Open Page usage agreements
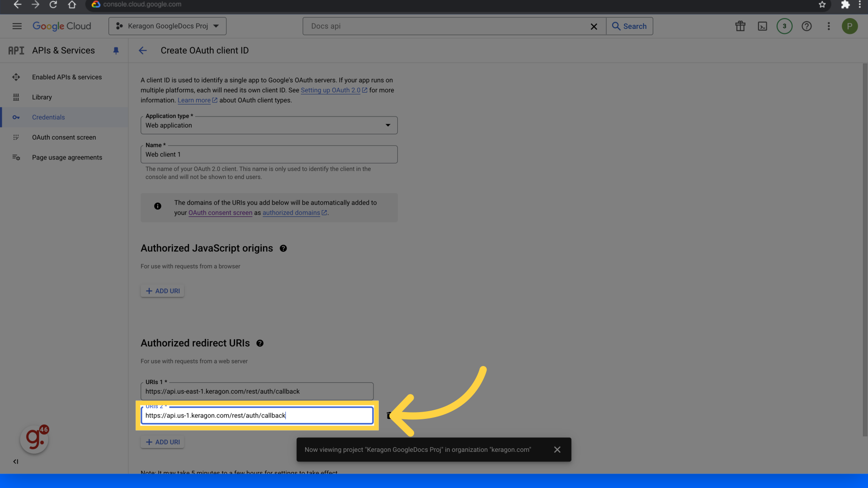868x488 pixels. pyautogui.click(x=64, y=157)
